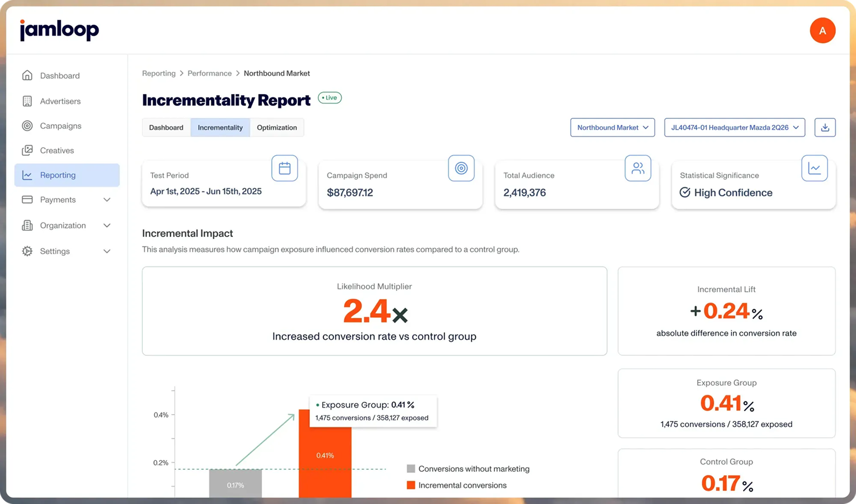Screen dimensions: 856x504
Task: Click the Payments card icon
Action: [27, 200]
